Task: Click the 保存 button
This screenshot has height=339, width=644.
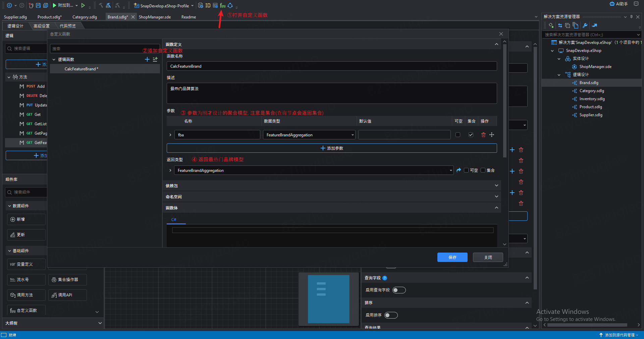Action: (x=452, y=257)
